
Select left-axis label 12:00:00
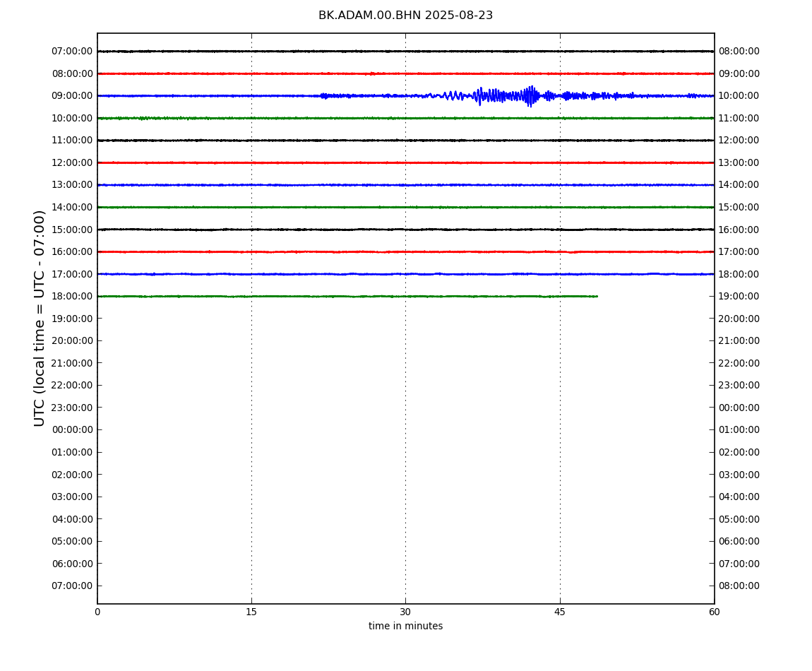pyautogui.click(x=72, y=162)
